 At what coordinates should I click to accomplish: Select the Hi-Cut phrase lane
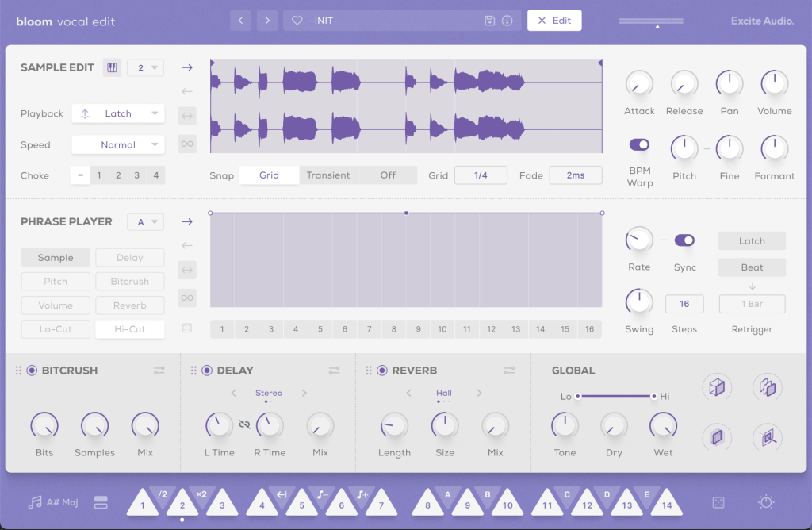[129, 329]
